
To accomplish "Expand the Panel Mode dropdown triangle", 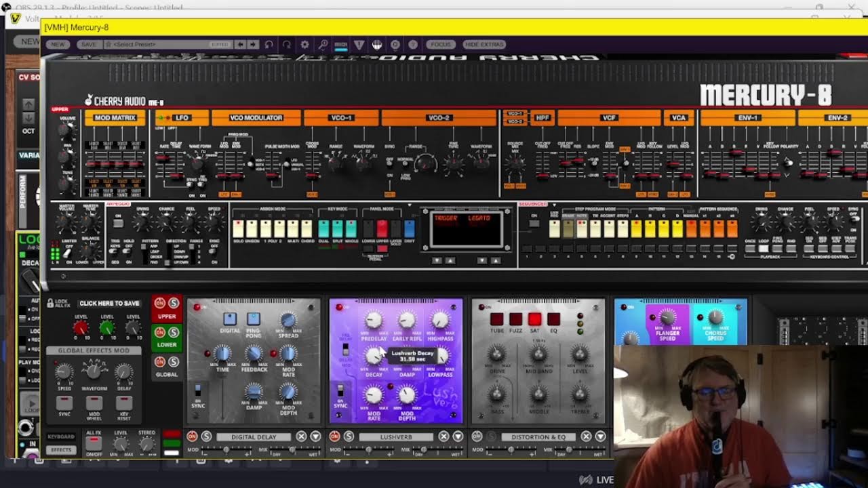I will coord(409,205).
